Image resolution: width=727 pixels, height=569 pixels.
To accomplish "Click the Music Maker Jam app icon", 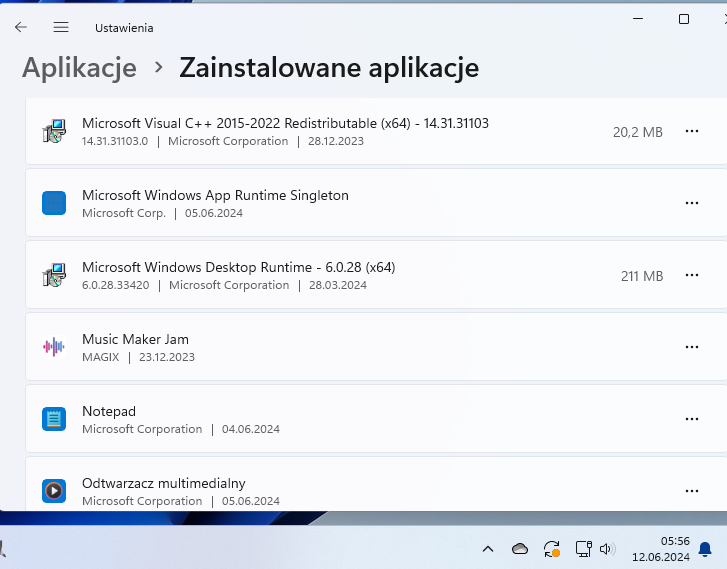I will (54, 347).
